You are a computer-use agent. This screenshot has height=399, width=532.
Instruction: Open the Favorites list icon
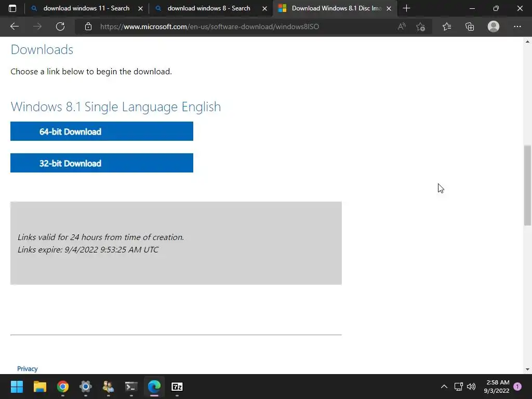tap(447, 26)
